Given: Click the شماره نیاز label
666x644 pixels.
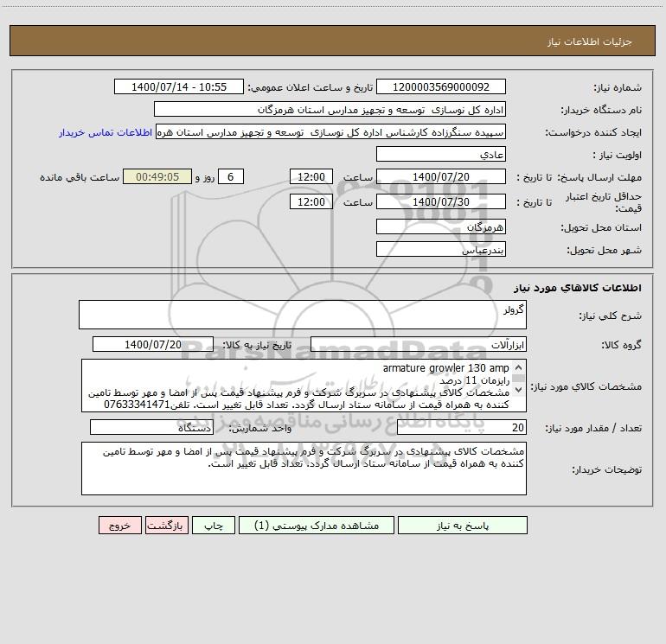Looking at the screenshot, I should (618, 88).
